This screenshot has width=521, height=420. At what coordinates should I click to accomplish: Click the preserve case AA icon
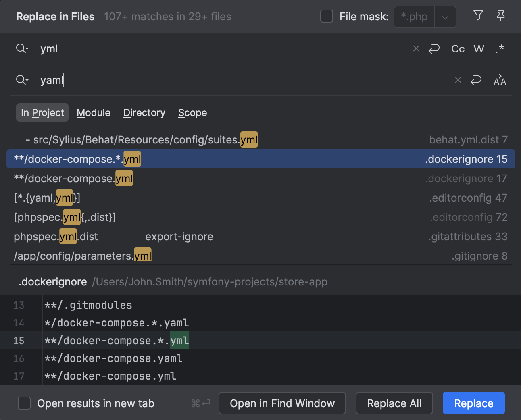click(500, 80)
